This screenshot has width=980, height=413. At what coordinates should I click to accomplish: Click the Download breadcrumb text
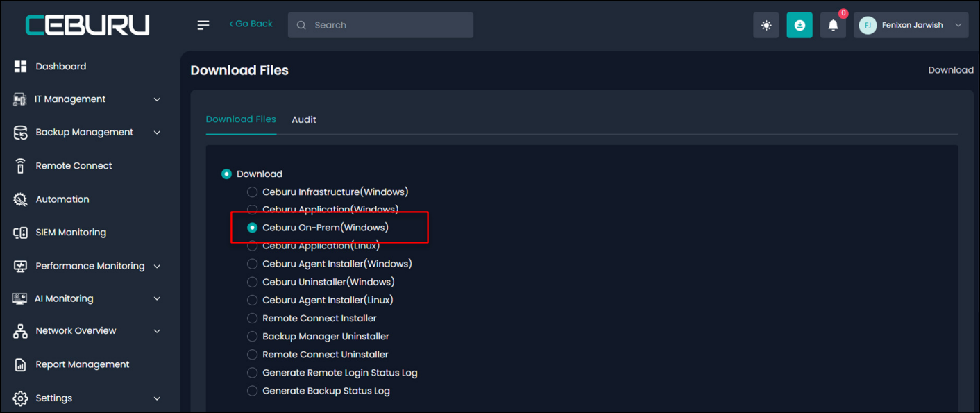pos(951,70)
